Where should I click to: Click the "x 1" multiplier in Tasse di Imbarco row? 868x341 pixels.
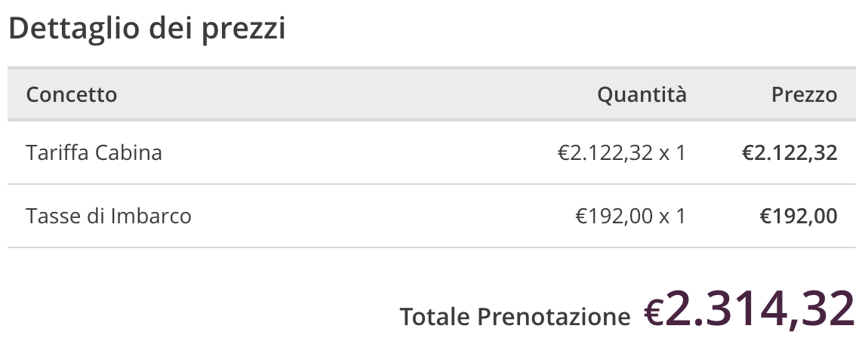pos(672,217)
